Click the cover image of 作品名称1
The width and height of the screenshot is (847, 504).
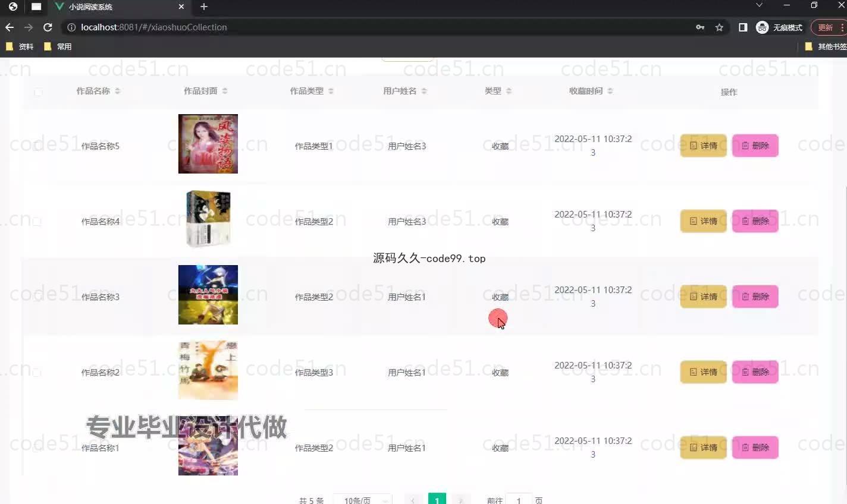coord(208,446)
